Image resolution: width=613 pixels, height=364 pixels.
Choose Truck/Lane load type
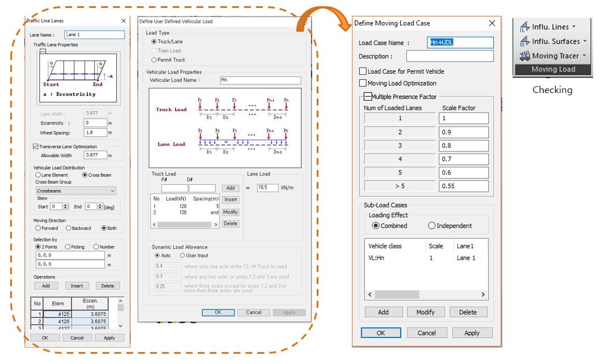(154, 41)
